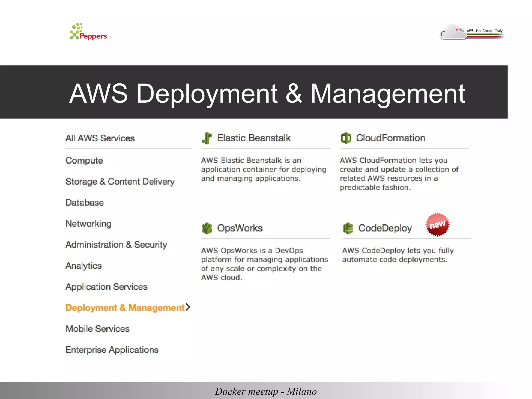Click the CodeDeploy green icon
Viewport: 532px width, 399px height.
[x=348, y=228]
